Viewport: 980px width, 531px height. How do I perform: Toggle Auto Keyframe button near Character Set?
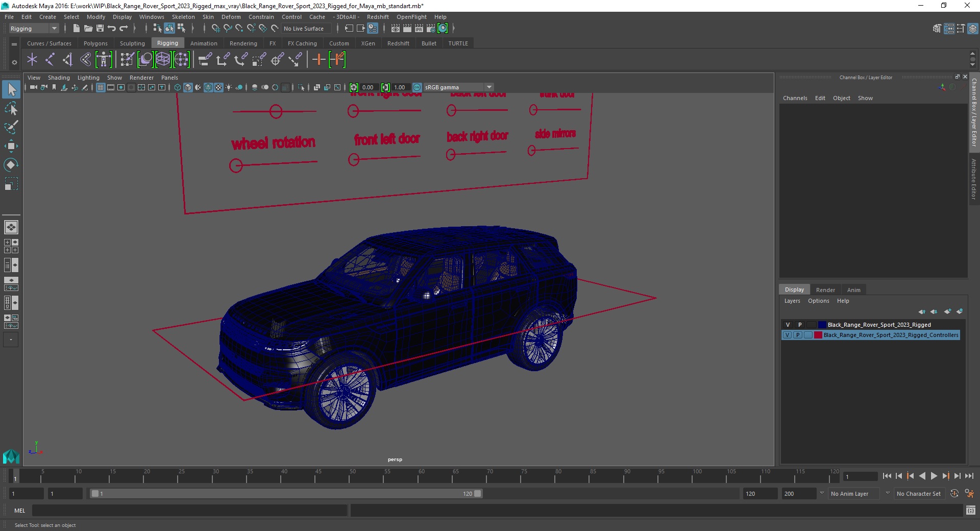point(954,494)
